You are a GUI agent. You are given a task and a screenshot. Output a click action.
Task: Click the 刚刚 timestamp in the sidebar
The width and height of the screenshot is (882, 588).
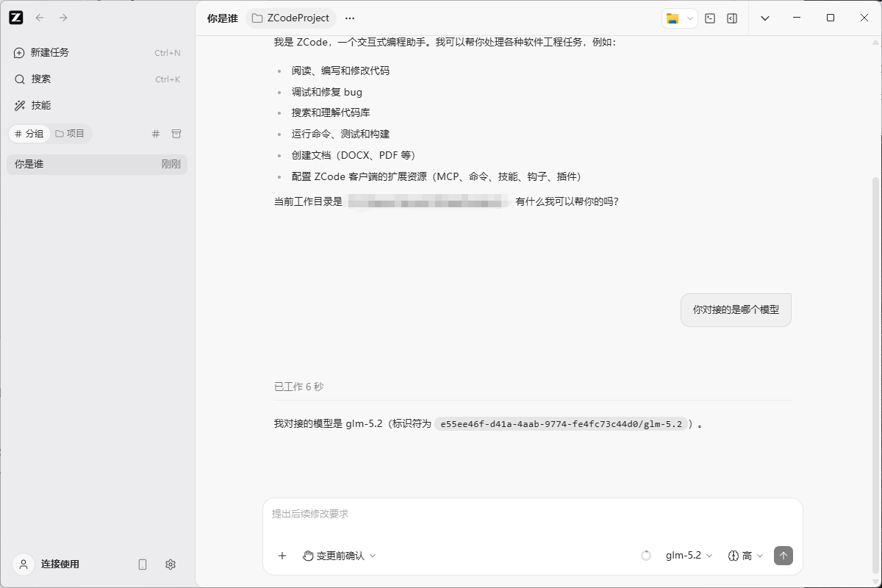tap(171, 165)
